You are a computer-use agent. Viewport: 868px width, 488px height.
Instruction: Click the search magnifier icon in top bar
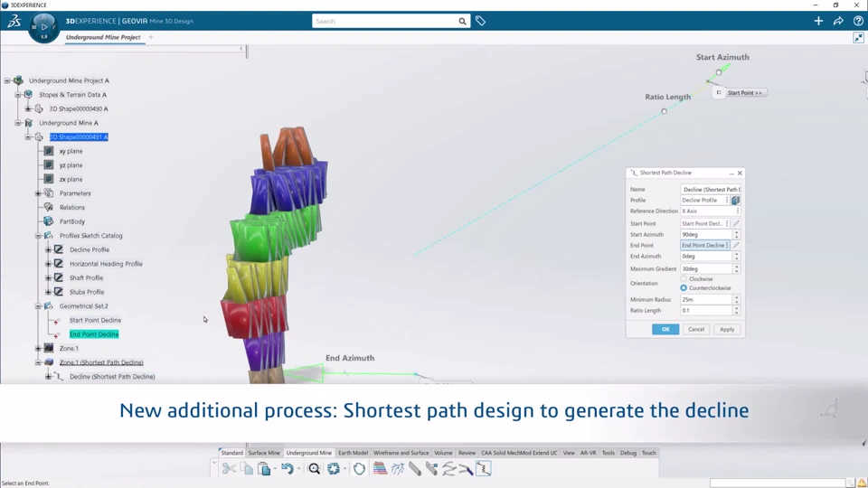(x=462, y=21)
